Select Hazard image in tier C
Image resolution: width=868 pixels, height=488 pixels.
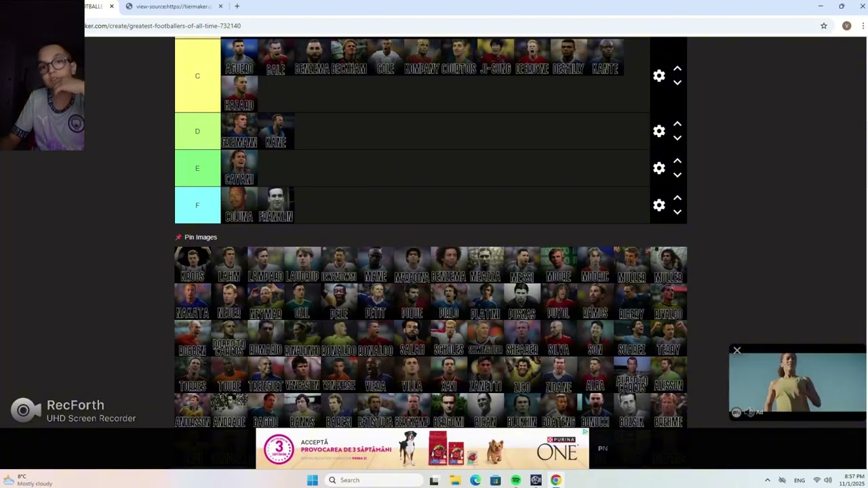[239, 94]
